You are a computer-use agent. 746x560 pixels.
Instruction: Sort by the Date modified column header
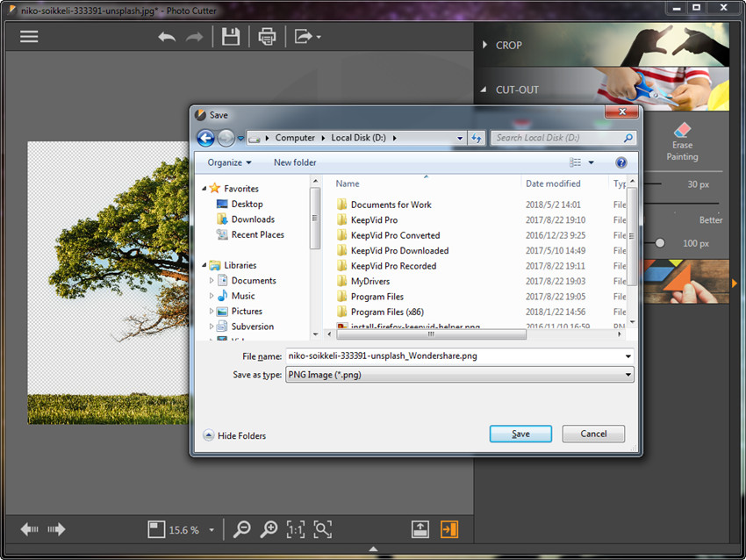pyautogui.click(x=553, y=183)
